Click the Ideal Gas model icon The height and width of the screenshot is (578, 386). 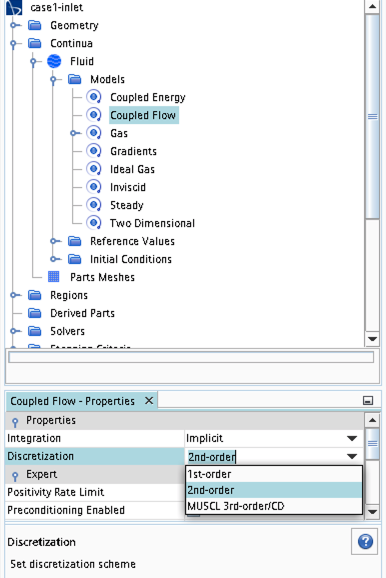point(94,169)
